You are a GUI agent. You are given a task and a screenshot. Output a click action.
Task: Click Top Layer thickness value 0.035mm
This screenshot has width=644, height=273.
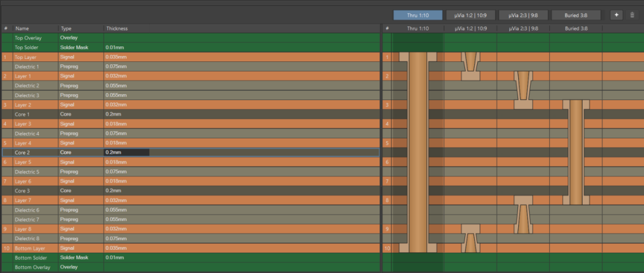(x=116, y=57)
